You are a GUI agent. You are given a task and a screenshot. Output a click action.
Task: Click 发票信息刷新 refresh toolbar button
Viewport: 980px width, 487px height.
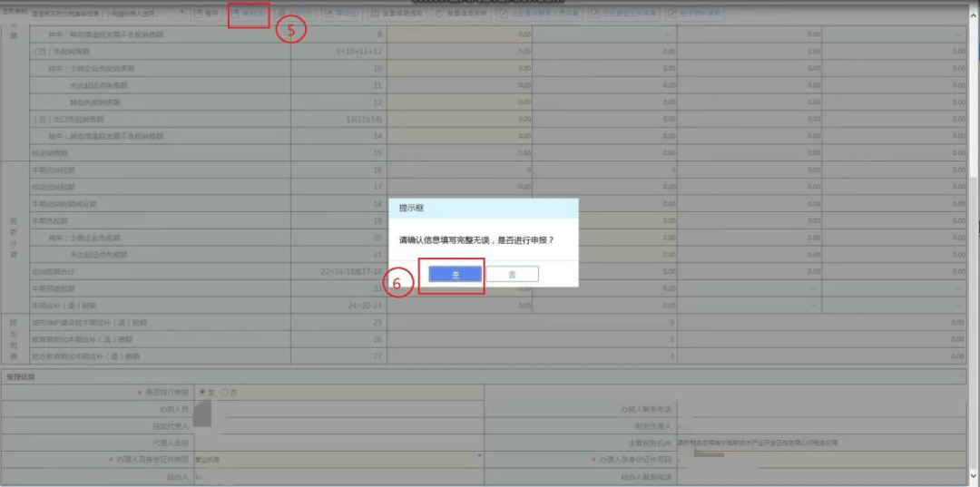pyautogui.click(x=460, y=14)
